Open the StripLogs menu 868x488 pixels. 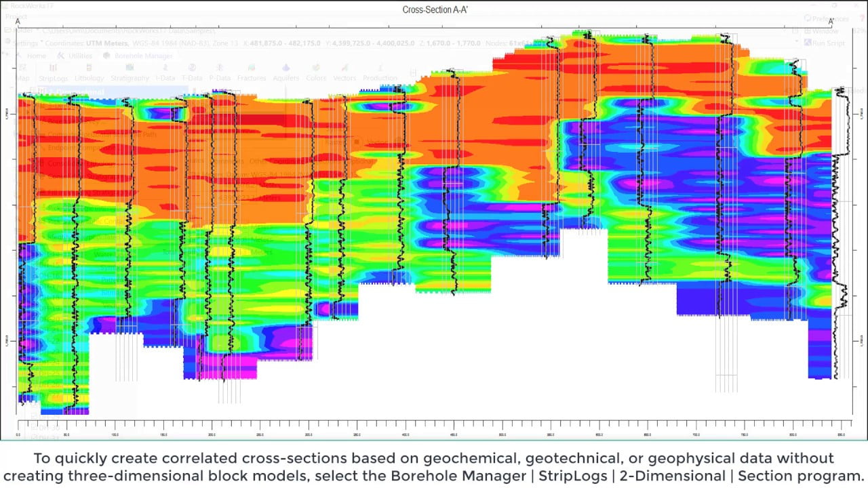click(54, 73)
